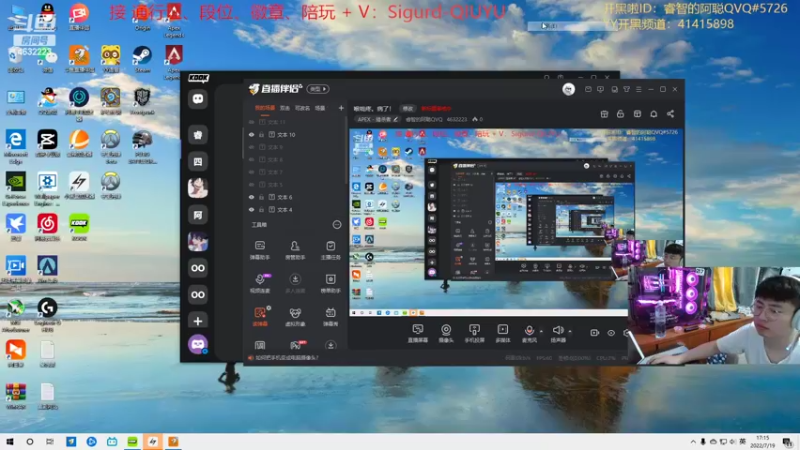Screen dimensions: 800x450
Task: Toggle the lock on 文本 10 layer
Action: [262, 135]
